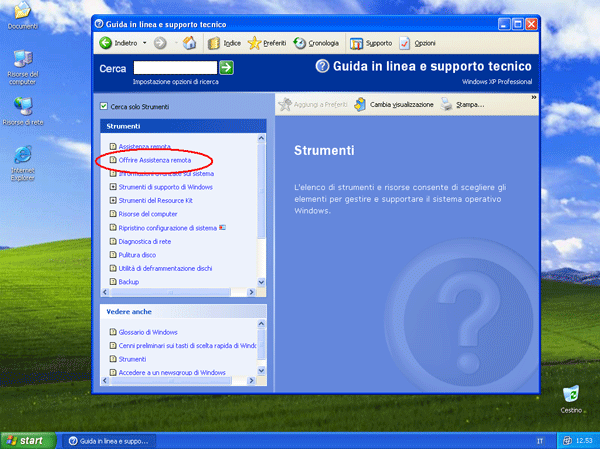Select Internet Explorer desktop icon

pos(23,163)
